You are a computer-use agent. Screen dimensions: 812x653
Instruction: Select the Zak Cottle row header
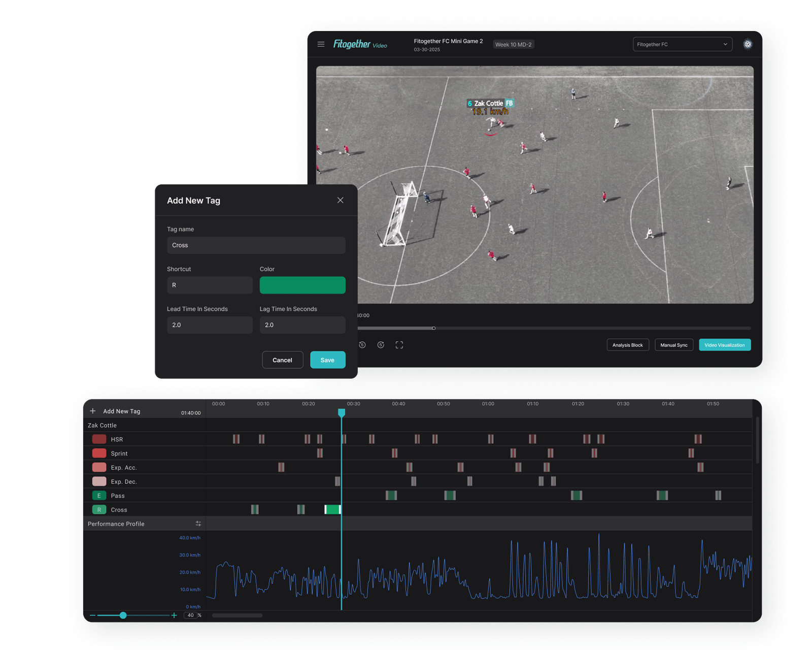tap(102, 426)
